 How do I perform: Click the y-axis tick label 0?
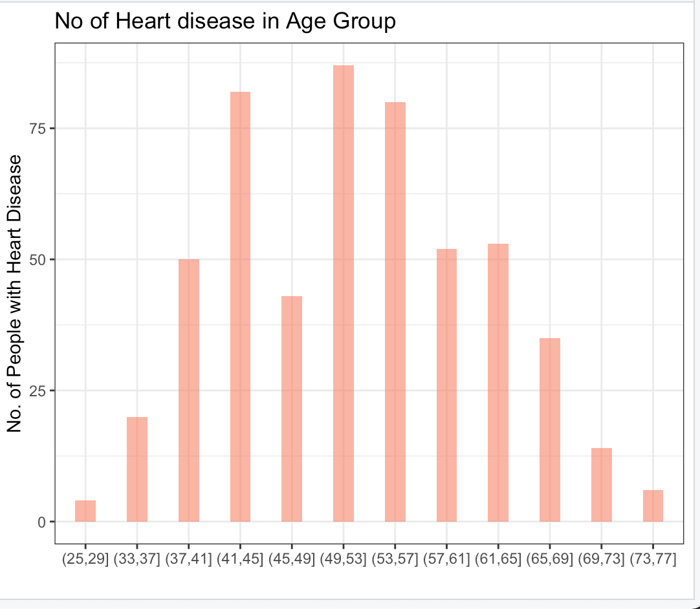click(41, 522)
